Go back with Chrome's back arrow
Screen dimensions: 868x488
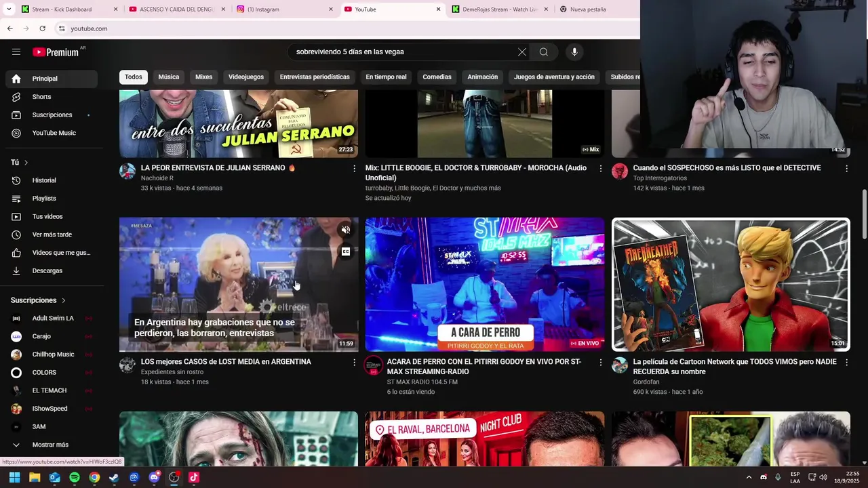(x=9, y=28)
